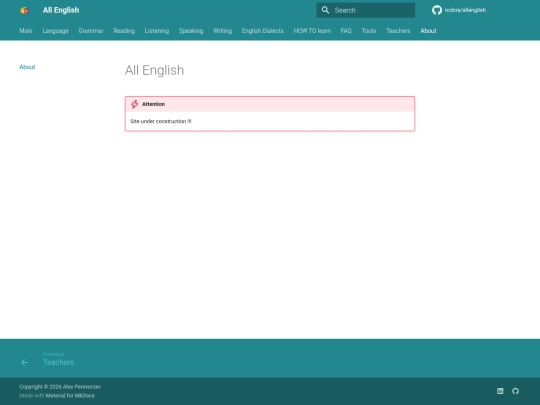The image size is (540, 405).
Task: Click the Attention admonition title
Action: [x=153, y=104]
